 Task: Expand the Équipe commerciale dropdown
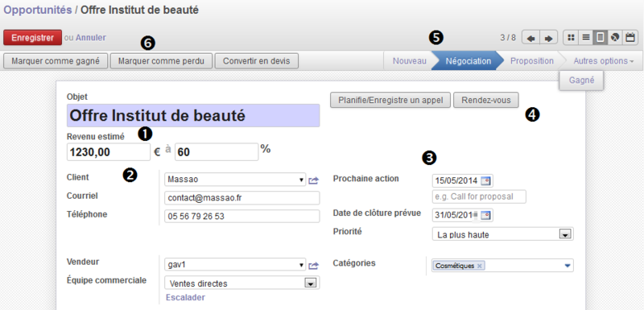click(x=311, y=283)
